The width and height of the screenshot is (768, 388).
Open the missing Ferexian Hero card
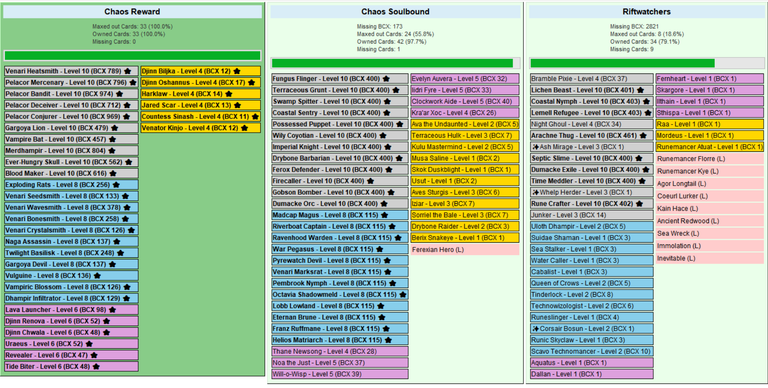(465, 250)
